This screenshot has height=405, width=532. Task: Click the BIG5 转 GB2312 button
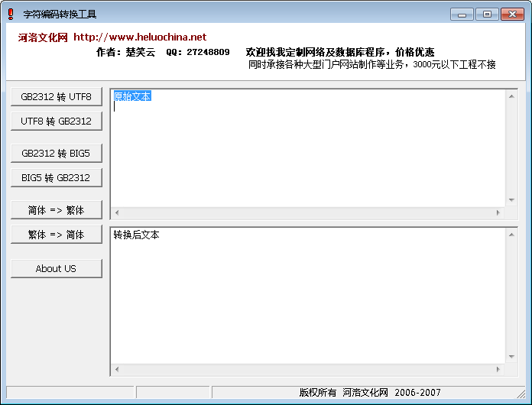pyautogui.click(x=57, y=178)
